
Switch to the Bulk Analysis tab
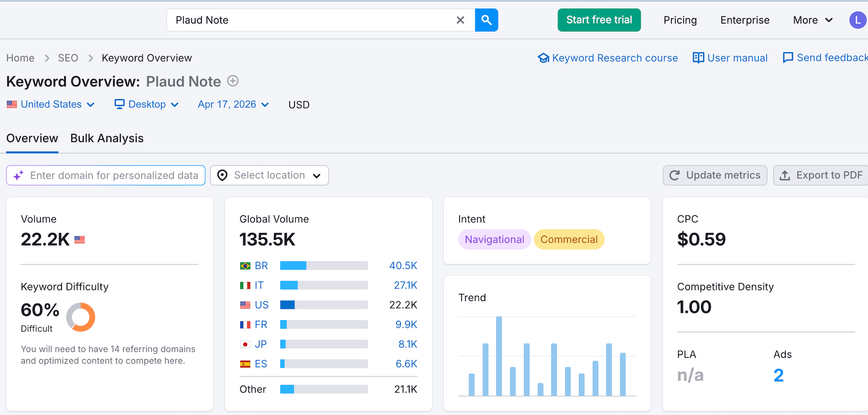click(x=107, y=138)
